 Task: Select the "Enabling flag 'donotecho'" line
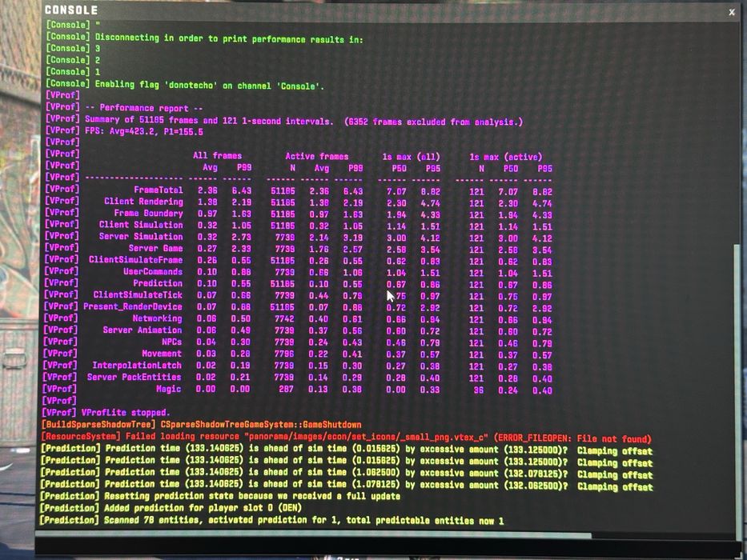[x=185, y=84]
